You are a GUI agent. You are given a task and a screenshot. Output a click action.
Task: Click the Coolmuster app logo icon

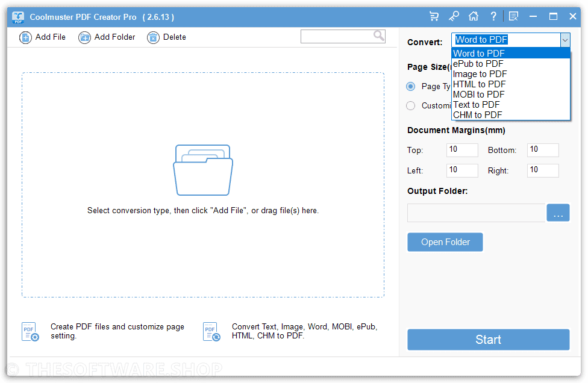click(18, 17)
